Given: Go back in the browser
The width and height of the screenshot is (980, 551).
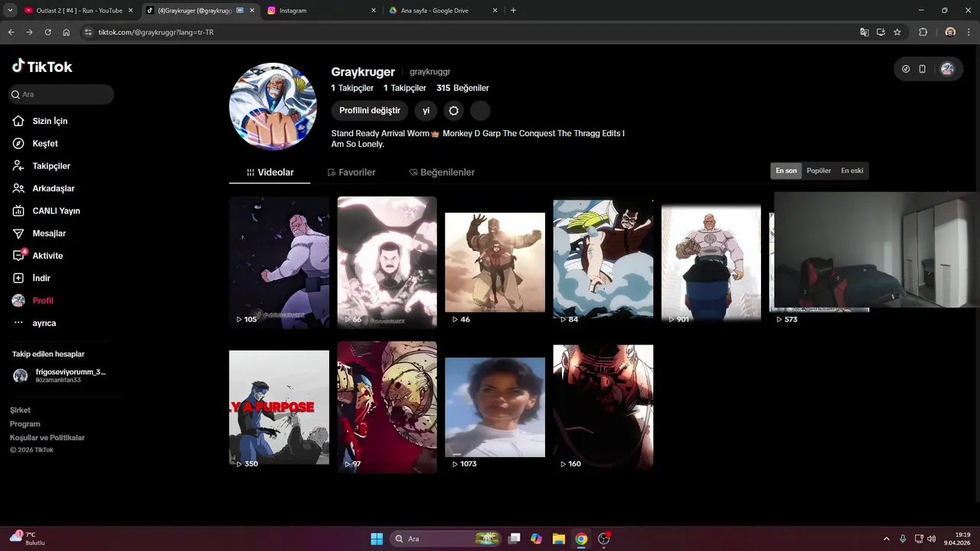Looking at the screenshot, I should (11, 32).
